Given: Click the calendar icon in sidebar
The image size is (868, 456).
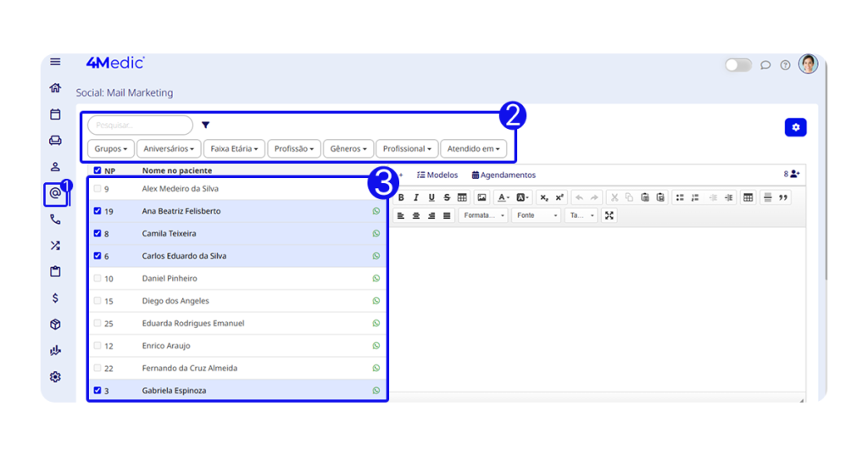Looking at the screenshot, I should 55,114.
